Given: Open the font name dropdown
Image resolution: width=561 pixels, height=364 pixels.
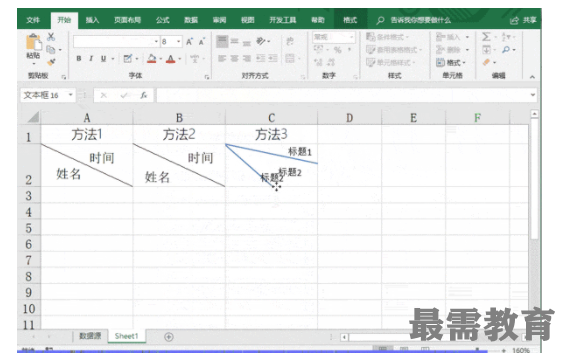Looking at the screenshot, I should pyautogui.click(x=156, y=42).
